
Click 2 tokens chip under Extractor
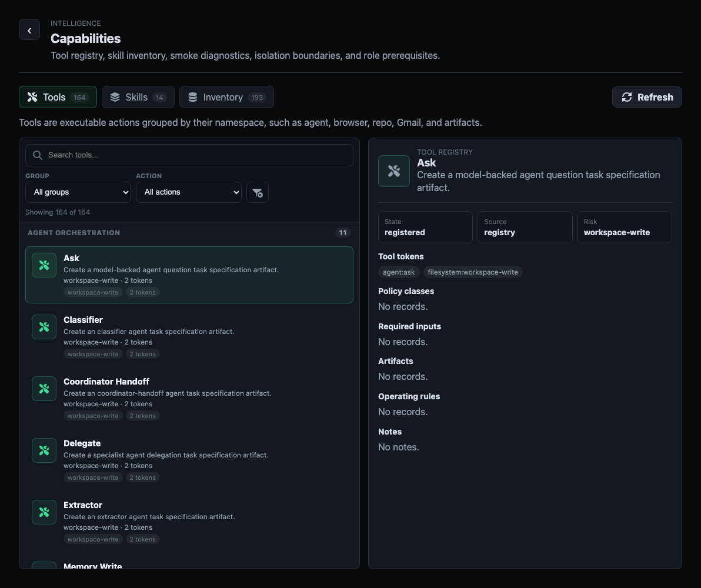click(x=143, y=539)
